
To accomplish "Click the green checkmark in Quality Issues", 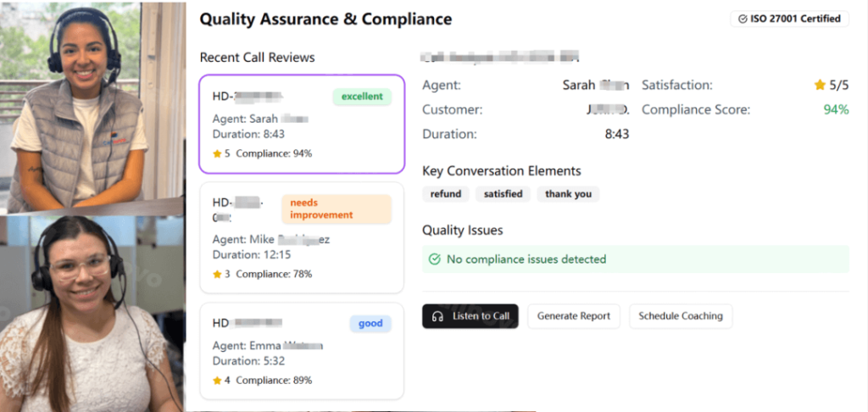I will (x=435, y=259).
